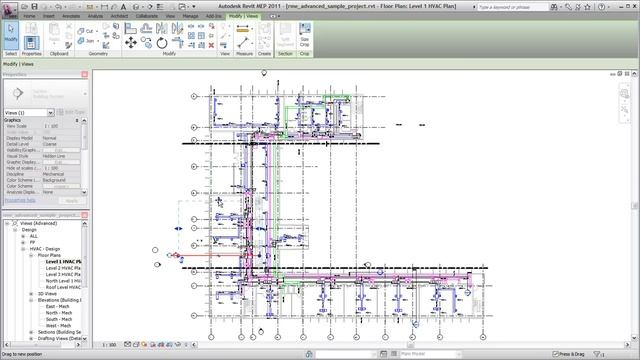Collapse the Floor Plans node
The height and width of the screenshot is (360, 640).
click(31, 255)
